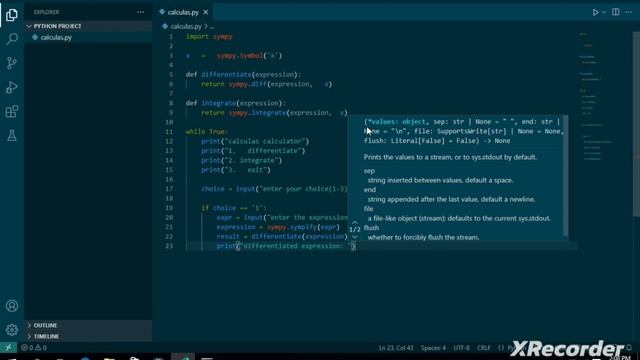Open Explorer views and more actions
This screenshot has height=360, width=640.
click(x=140, y=12)
